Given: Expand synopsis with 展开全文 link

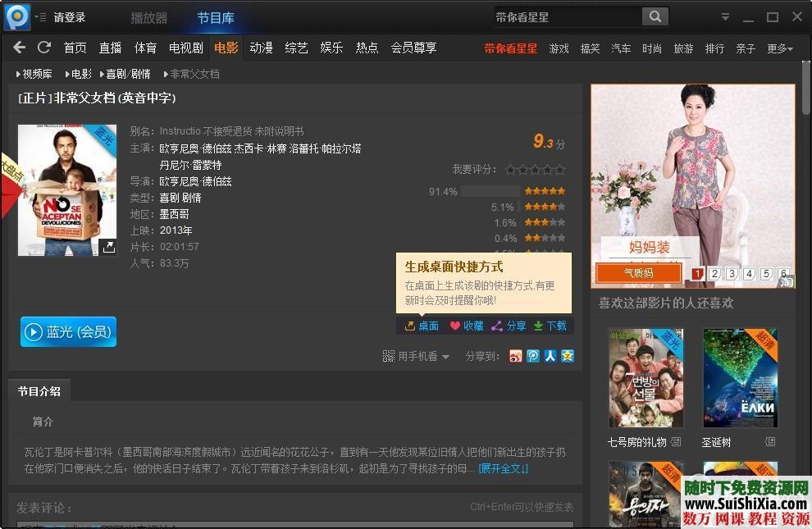Looking at the screenshot, I should point(504,468).
